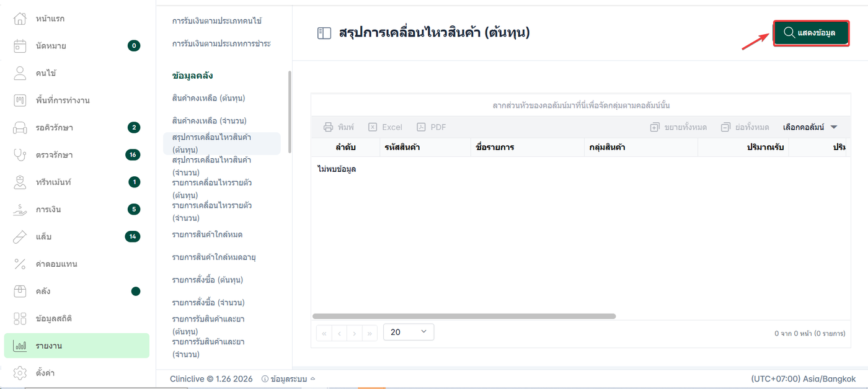Export the table via PDF button
868x389 pixels.
coord(432,127)
